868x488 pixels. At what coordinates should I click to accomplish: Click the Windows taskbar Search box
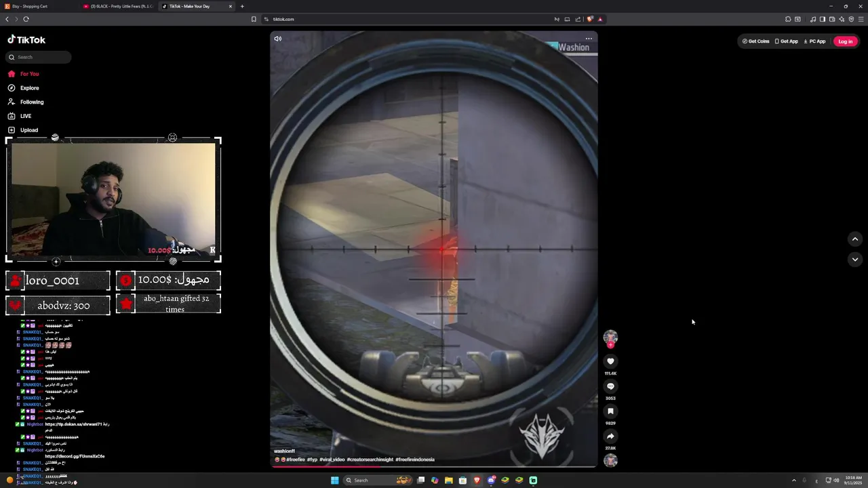click(378, 481)
